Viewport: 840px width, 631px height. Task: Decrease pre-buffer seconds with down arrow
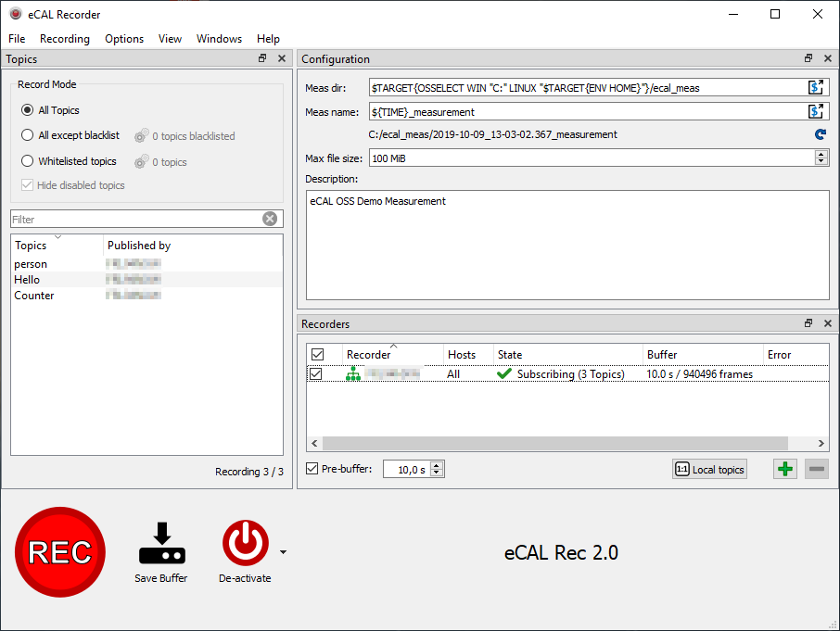437,473
